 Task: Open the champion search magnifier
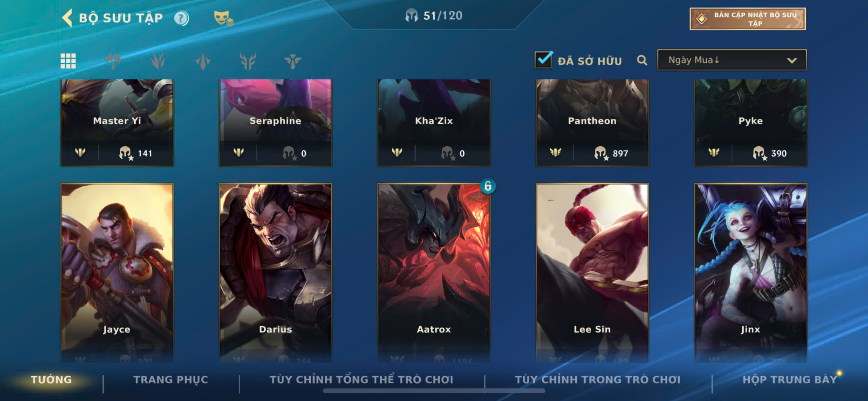[642, 61]
